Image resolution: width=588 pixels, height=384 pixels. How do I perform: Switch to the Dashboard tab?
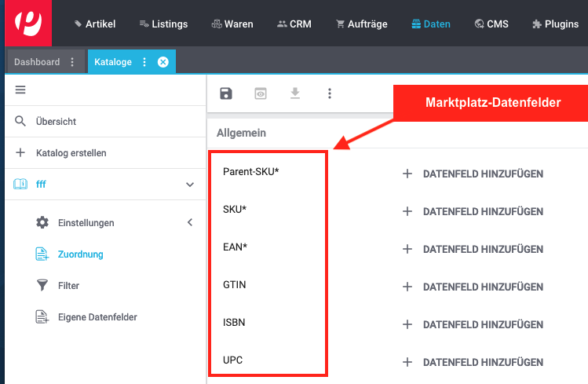point(37,62)
